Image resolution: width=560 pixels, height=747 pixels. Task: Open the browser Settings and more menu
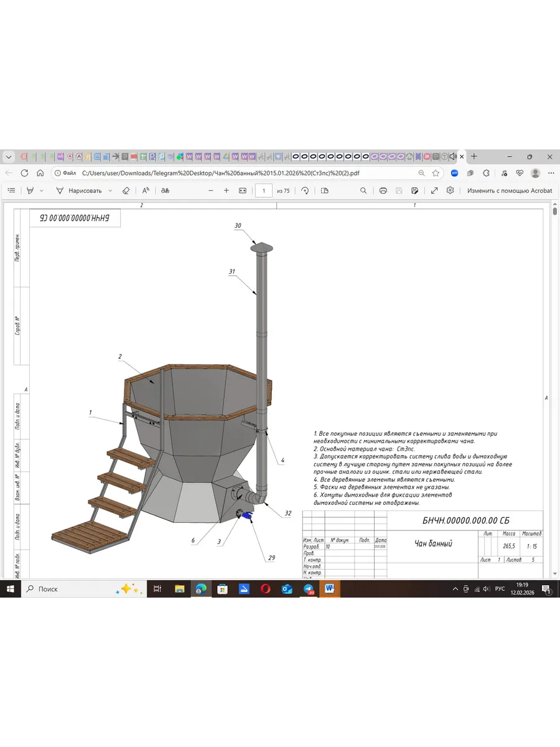pos(551,173)
